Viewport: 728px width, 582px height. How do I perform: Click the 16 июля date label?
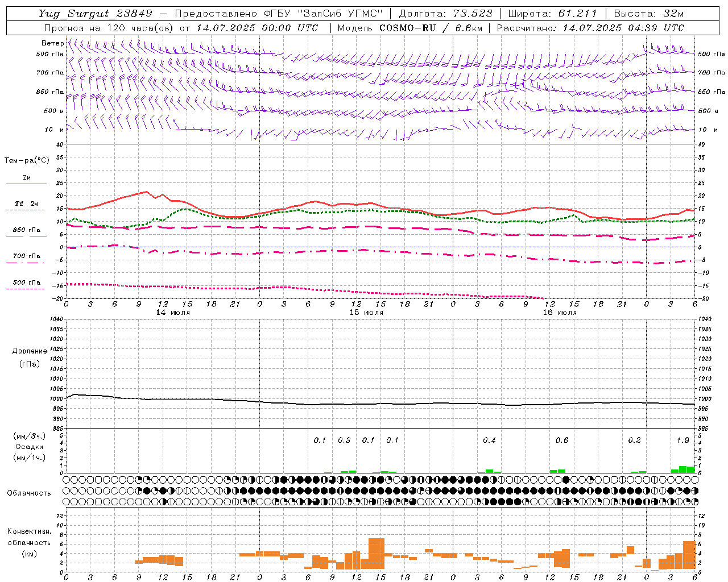coord(559,313)
